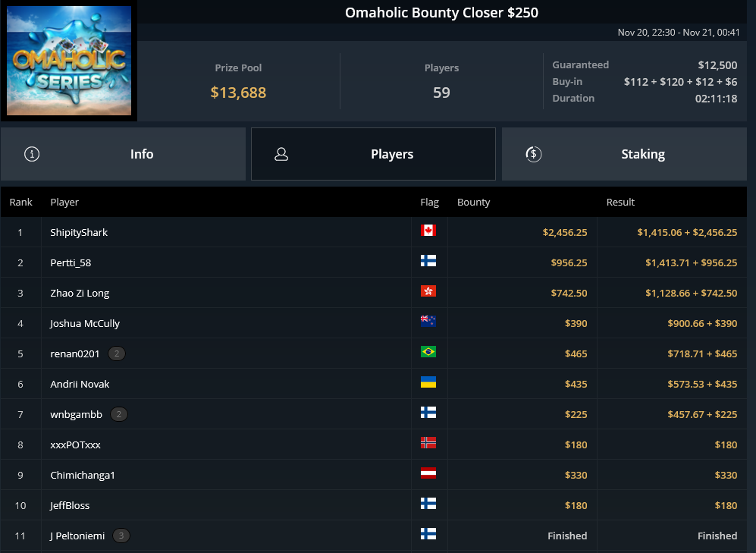Sort by the Rank column header
The image size is (756, 553).
[x=20, y=202]
